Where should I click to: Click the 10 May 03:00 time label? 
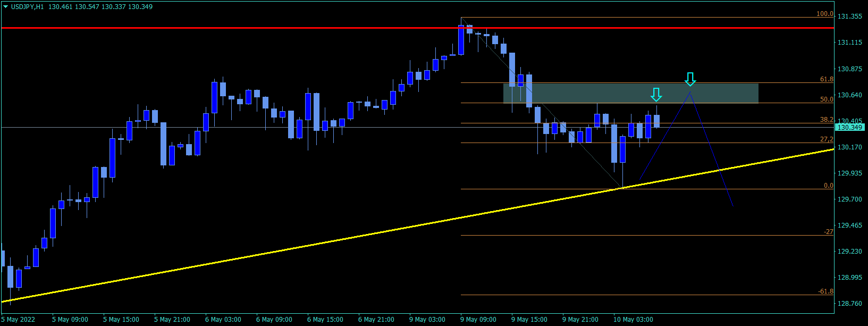(x=633, y=320)
